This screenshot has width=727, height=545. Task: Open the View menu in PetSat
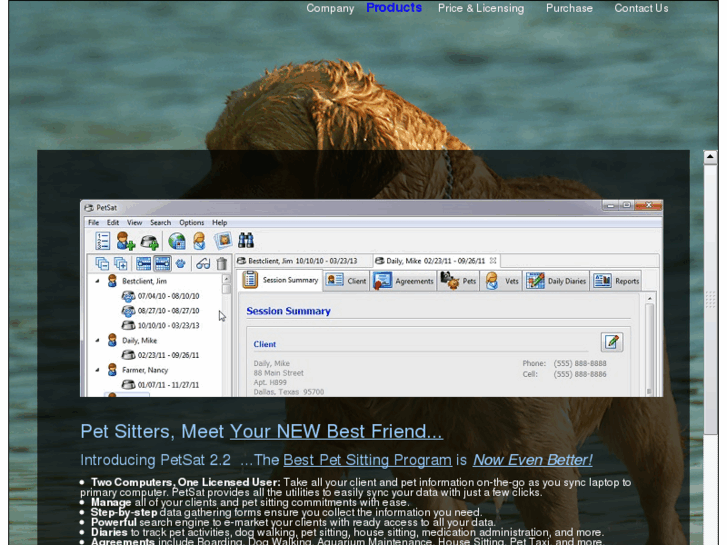tap(134, 223)
